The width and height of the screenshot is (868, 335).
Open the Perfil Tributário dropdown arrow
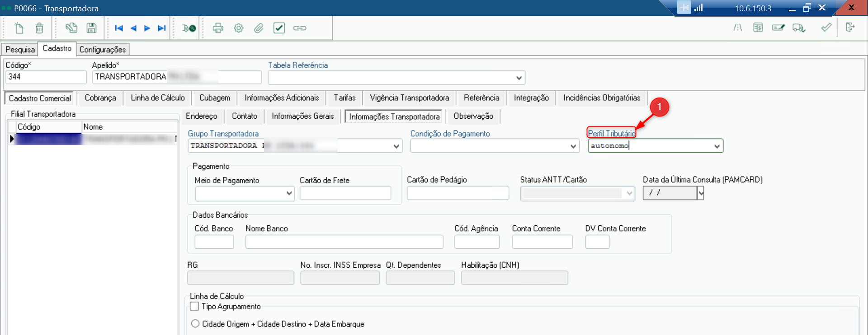click(717, 146)
